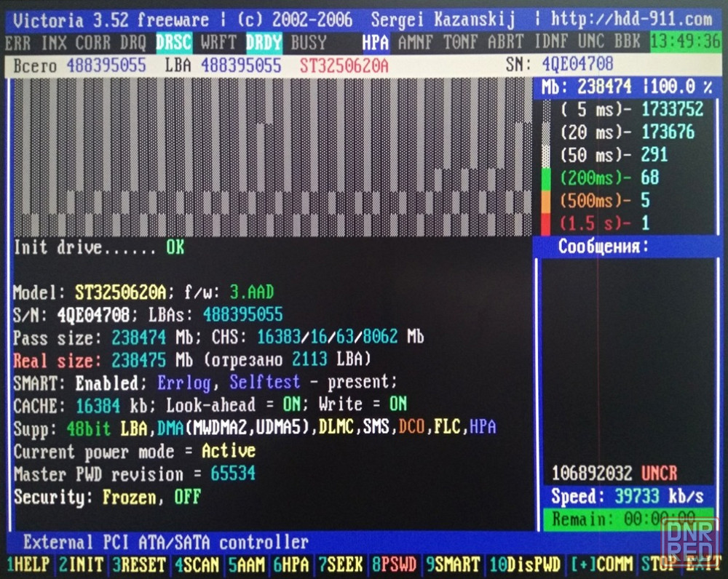Start a surface scan with 4SCAN
The width and height of the screenshot is (728, 579).
[x=197, y=564]
